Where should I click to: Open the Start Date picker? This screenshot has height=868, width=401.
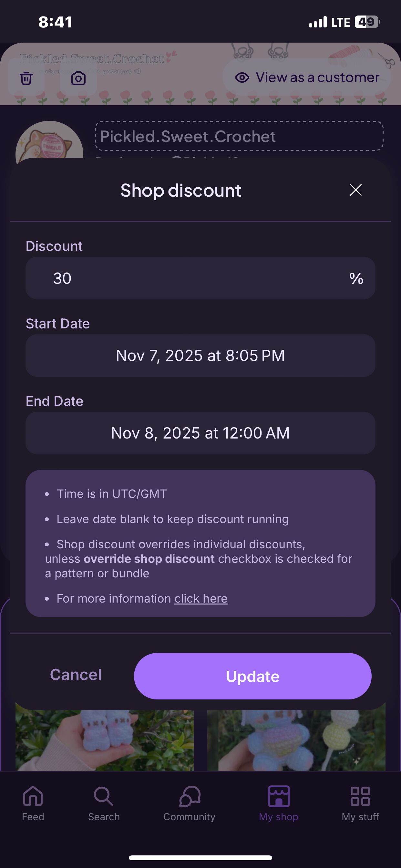click(200, 356)
